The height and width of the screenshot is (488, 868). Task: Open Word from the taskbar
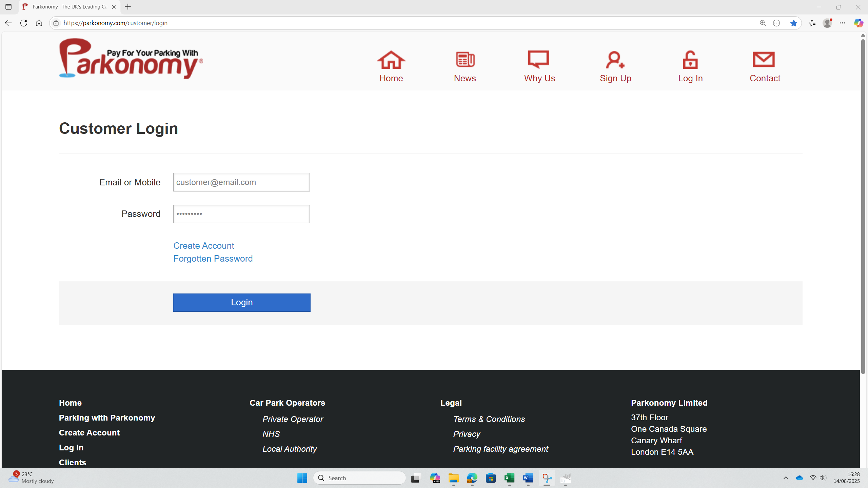528,478
